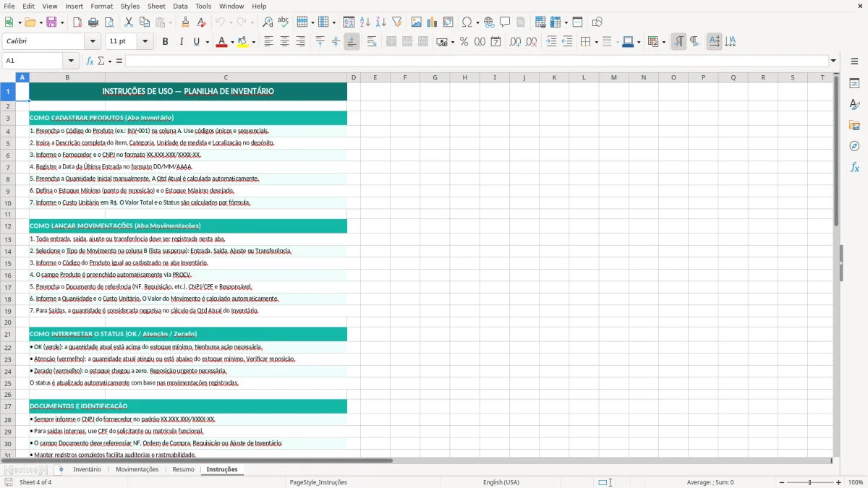Toggle AutoFilter funnel icon
Screen dimensions: 868x488
click(396, 22)
